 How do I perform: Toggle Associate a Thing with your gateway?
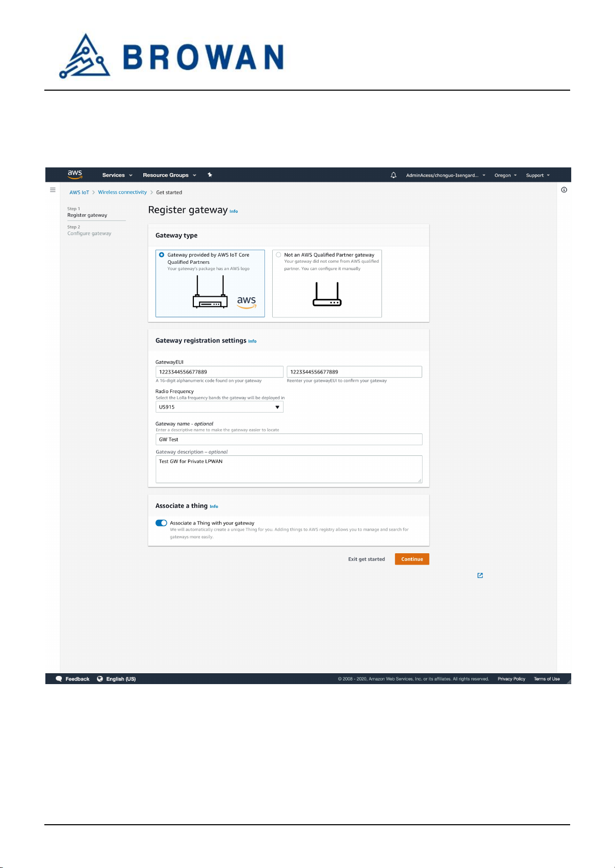coord(161,523)
